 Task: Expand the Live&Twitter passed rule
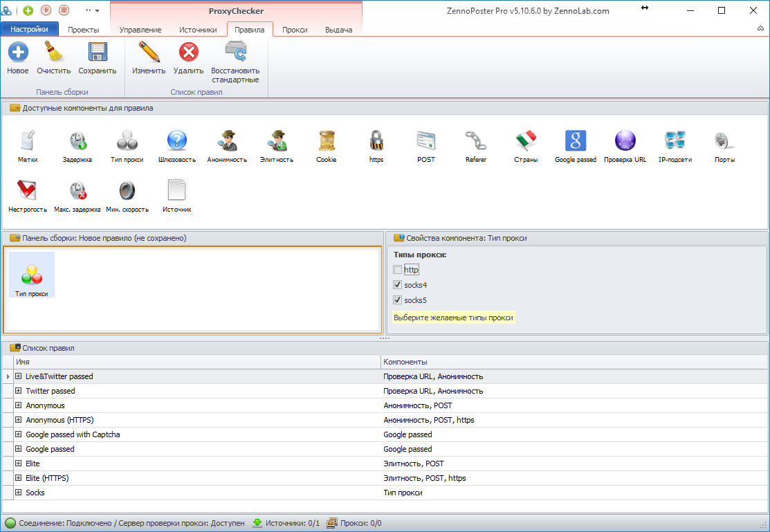18,376
